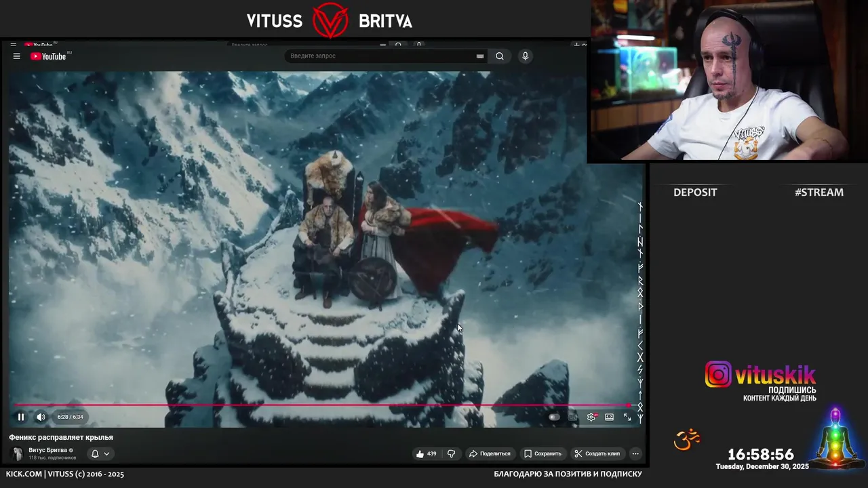
Task: Mute the video volume
Action: 40,417
